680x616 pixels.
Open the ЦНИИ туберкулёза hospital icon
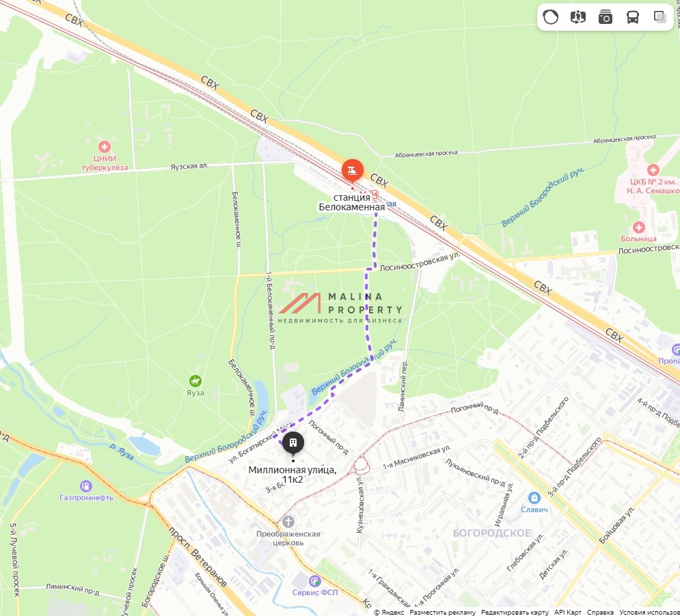(104, 147)
